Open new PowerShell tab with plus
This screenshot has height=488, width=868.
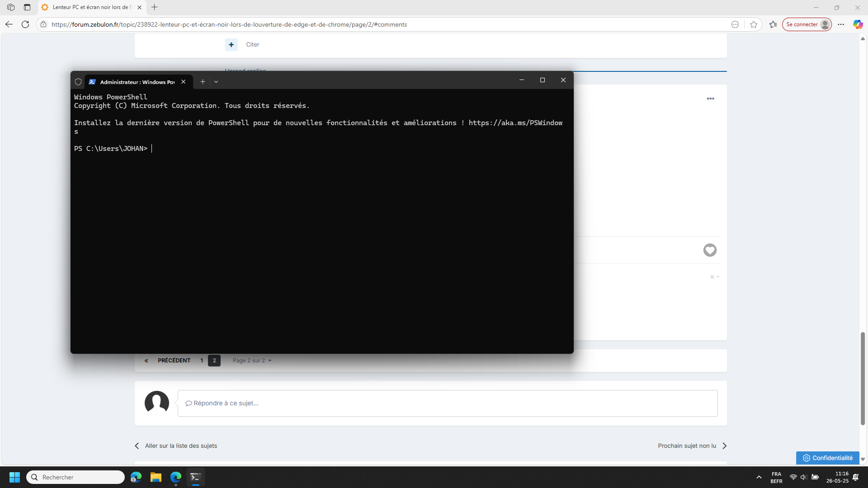203,82
